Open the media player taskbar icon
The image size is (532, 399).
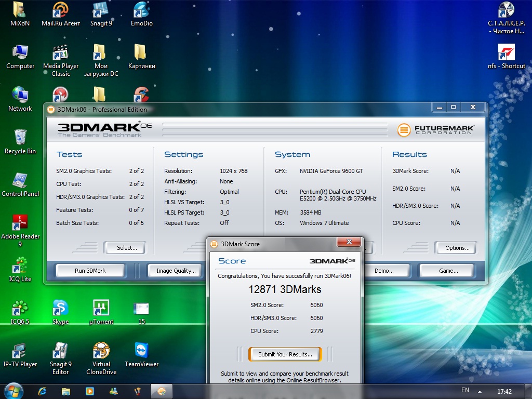[x=89, y=391]
